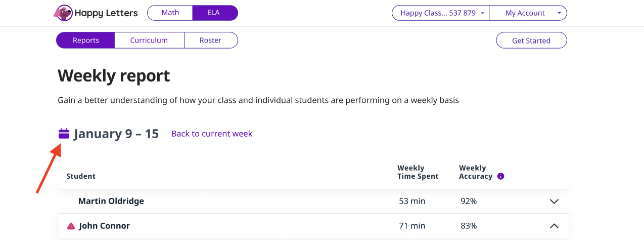Click the Weekly Time Spent column header
The width and height of the screenshot is (644, 240).
click(x=418, y=172)
